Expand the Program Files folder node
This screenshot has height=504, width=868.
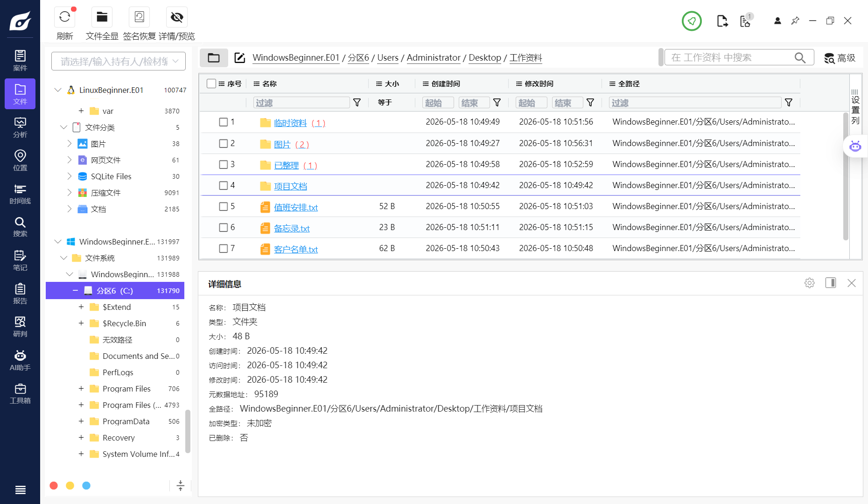pyautogui.click(x=81, y=389)
